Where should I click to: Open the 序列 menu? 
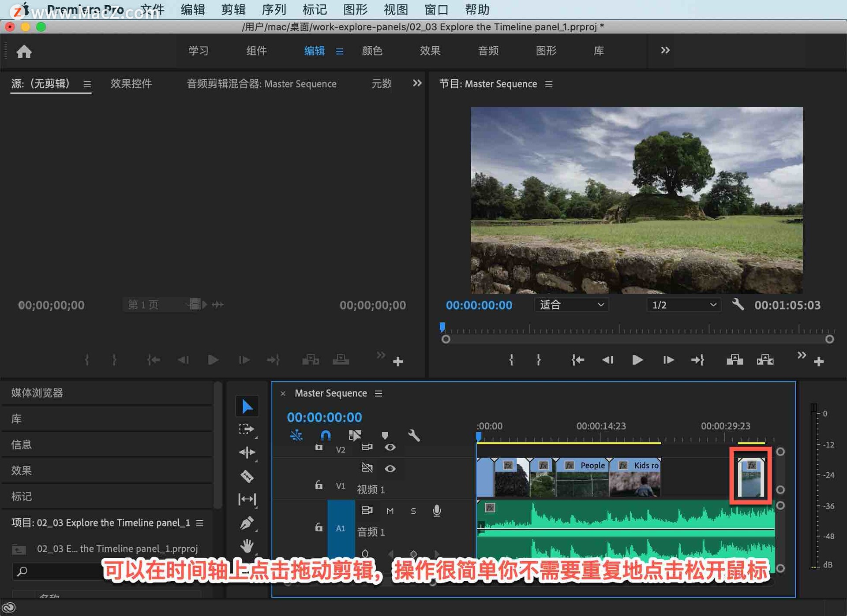[x=274, y=9]
